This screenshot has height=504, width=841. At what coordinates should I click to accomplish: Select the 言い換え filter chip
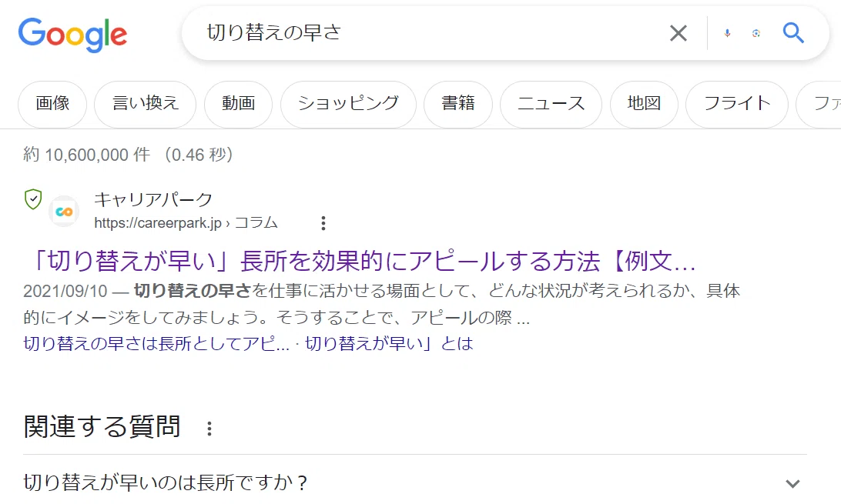[x=146, y=104]
